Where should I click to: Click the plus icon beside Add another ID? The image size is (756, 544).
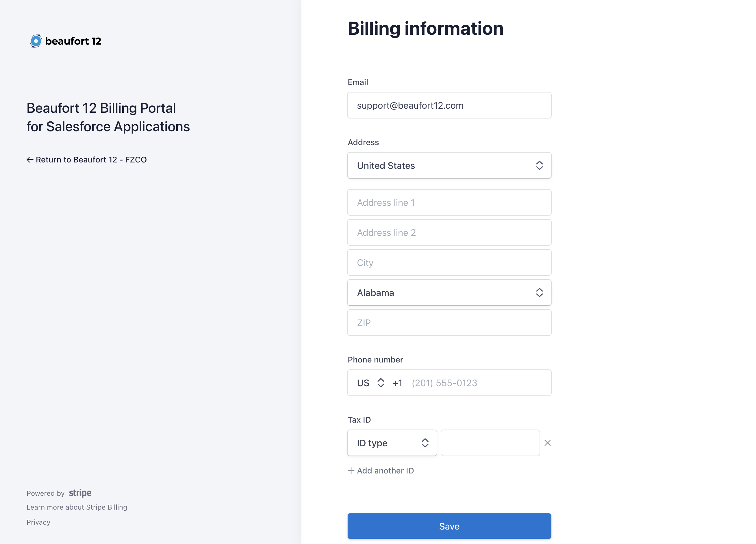351,471
